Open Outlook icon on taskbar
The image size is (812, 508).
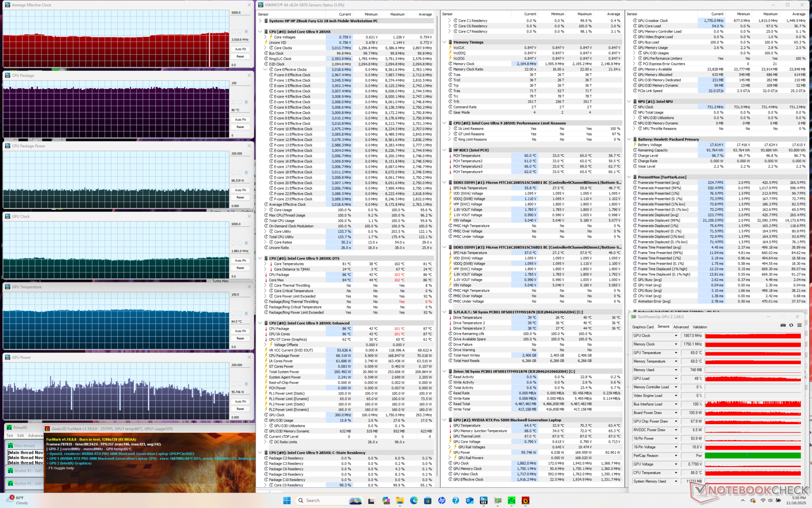[469, 500]
